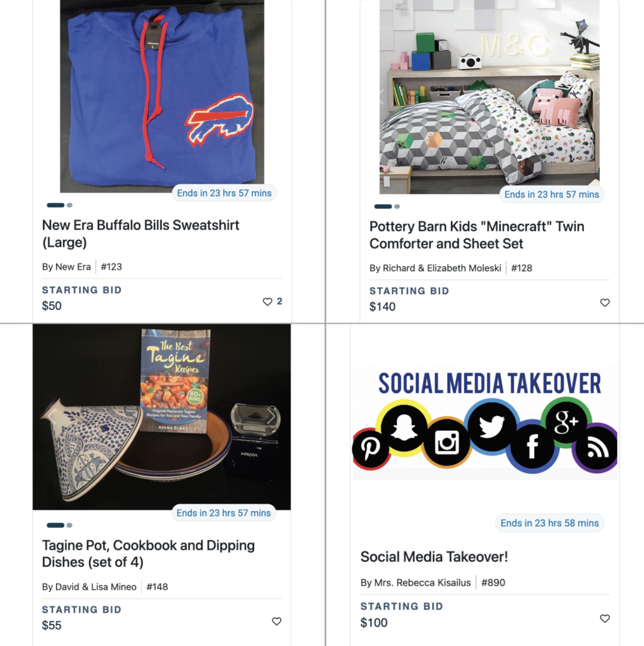Like the Social Media Takeover item
Screen dimensions: 644x646
point(604,618)
